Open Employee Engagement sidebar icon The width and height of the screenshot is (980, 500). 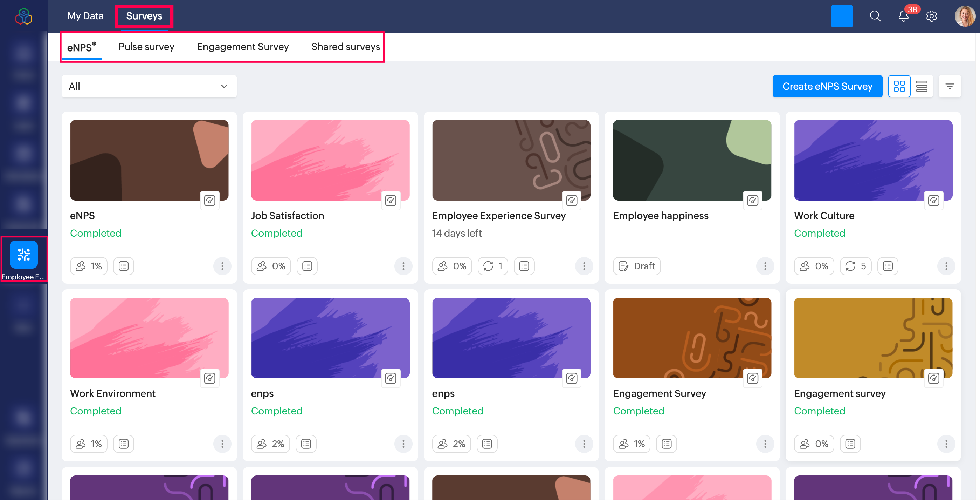click(x=23, y=254)
